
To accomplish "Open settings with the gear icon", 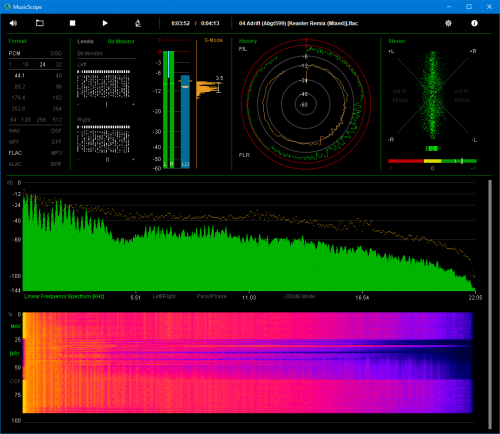I will click(x=448, y=23).
